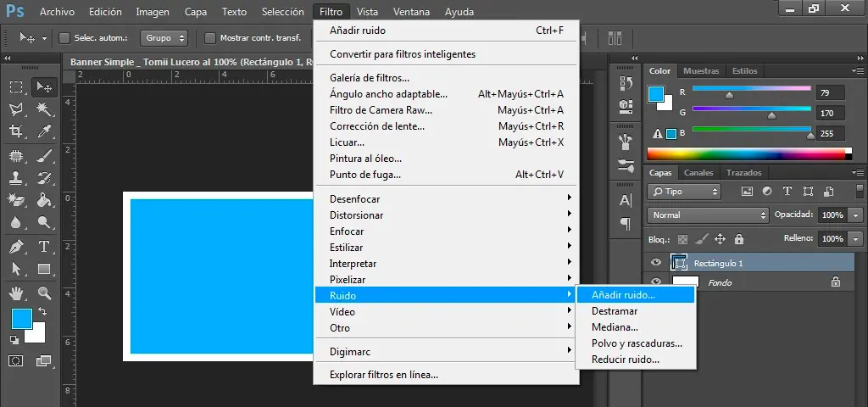Select the Move tool in toolbox

[x=44, y=87]
